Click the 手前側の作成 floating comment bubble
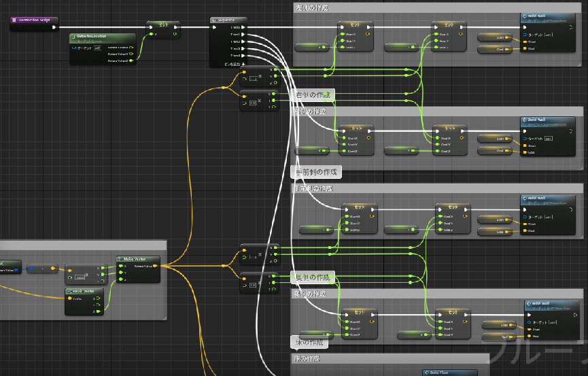This screenshot has width=588, height=376. pos(316,172)
